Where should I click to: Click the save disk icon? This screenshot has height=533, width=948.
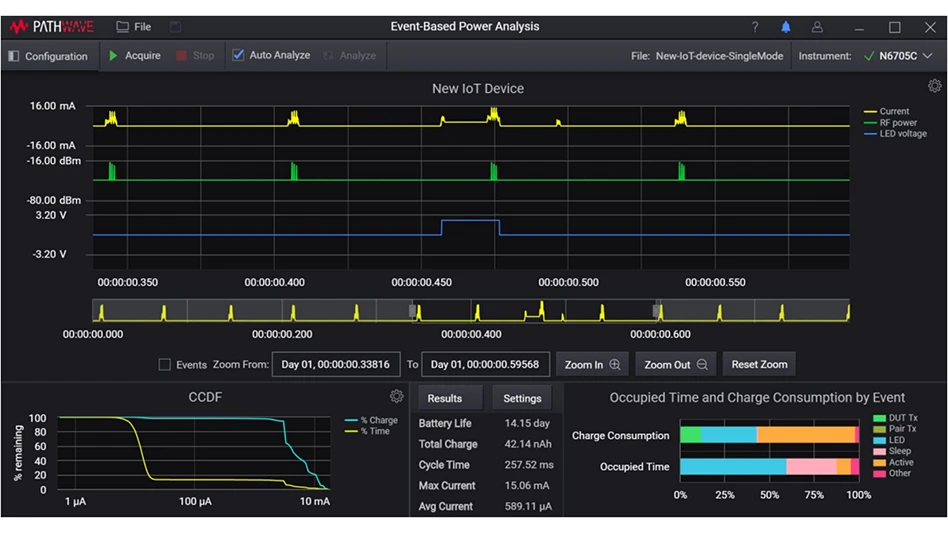click(x=175, y=27)
